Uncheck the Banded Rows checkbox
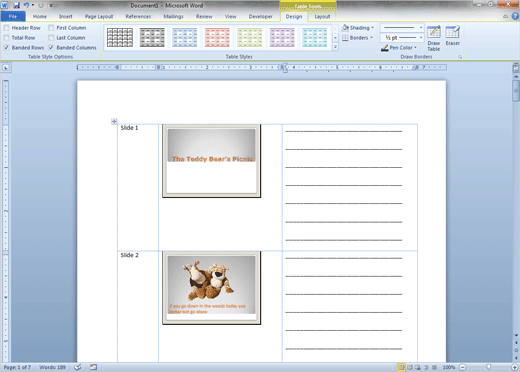Image resolution: width=520 pixels, height=372 pixels. pyautogui.click(x=7, y=48)
